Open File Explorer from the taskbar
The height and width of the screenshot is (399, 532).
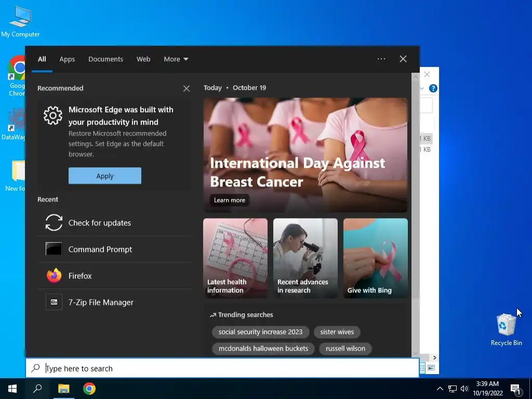[x=63, y=389]
